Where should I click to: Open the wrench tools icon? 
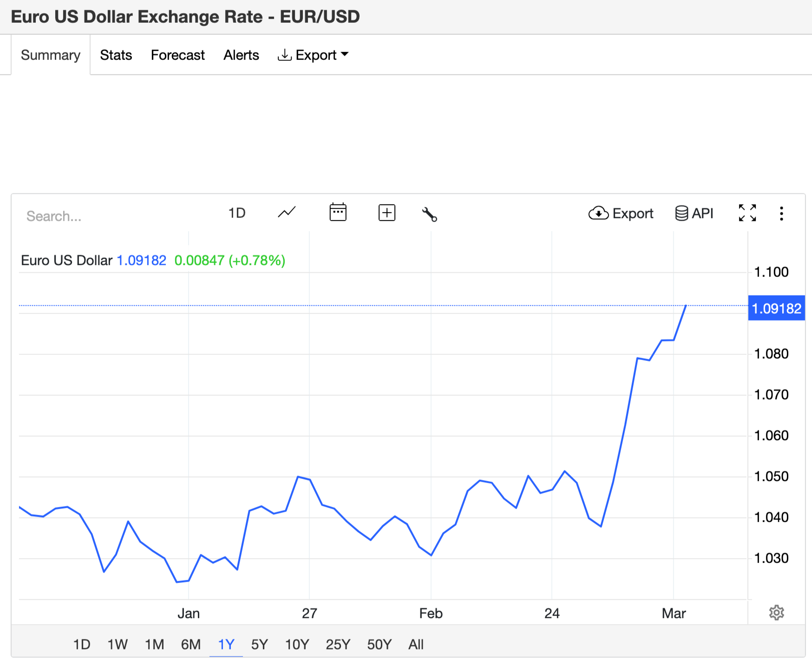429,214
